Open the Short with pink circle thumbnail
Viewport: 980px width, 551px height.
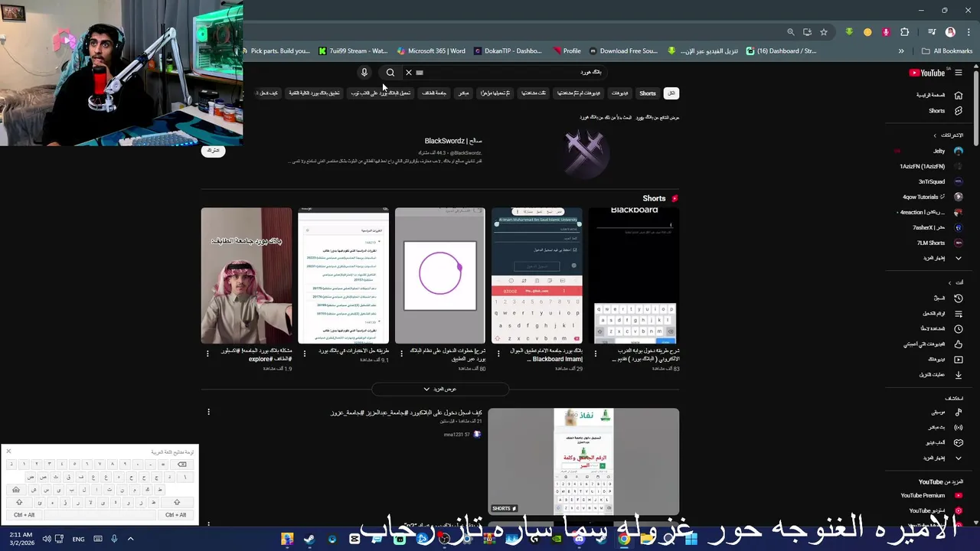click(x=440, y=275)
